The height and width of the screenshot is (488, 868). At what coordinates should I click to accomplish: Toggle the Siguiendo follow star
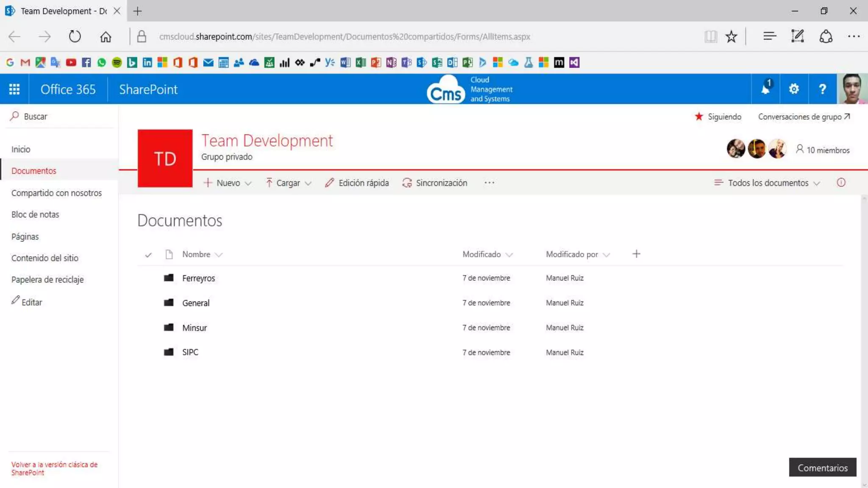click(x=718, y=116)
